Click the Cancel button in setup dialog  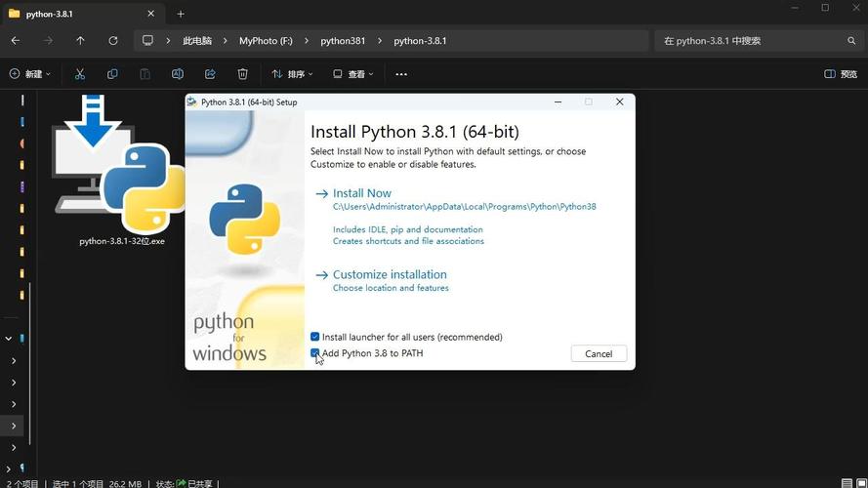point(599,354)
